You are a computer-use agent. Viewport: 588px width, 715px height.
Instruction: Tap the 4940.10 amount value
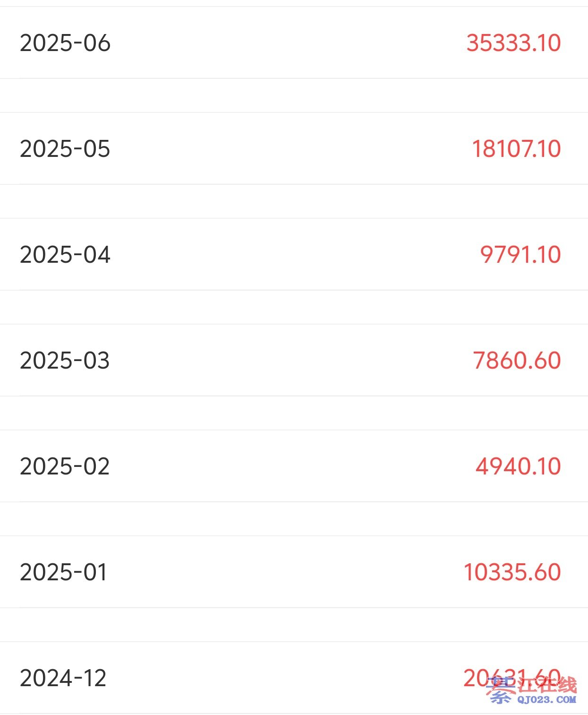[518, 466]
